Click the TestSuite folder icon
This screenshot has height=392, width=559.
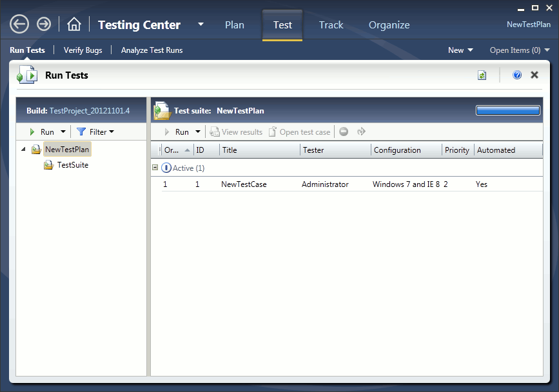[x=48, y=165]
